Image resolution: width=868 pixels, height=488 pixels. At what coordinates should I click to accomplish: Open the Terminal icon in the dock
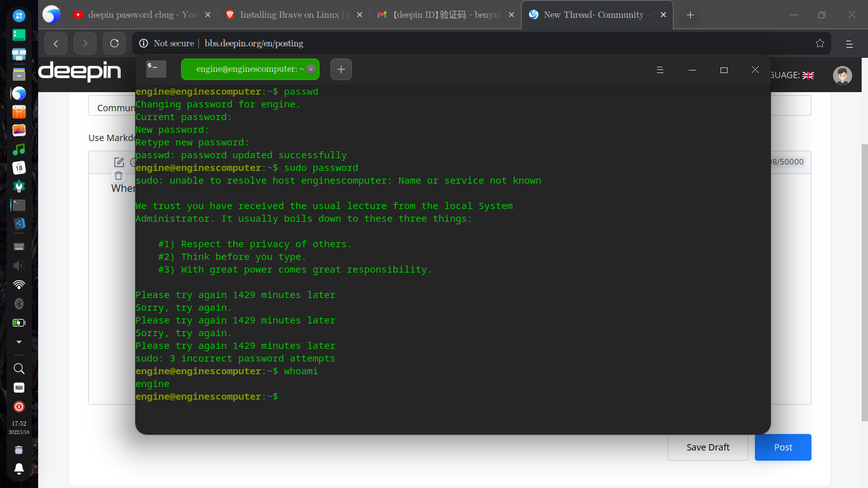point(19,205)
